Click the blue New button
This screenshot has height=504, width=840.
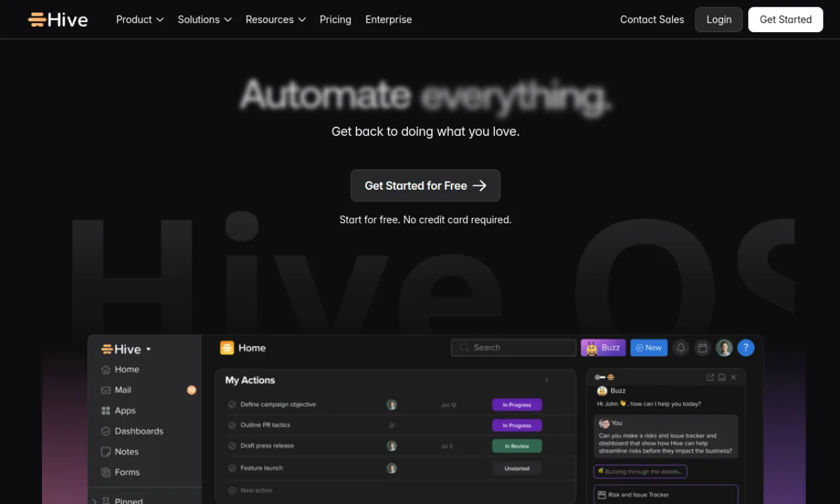pyautogui.click(x=649, y=348)
